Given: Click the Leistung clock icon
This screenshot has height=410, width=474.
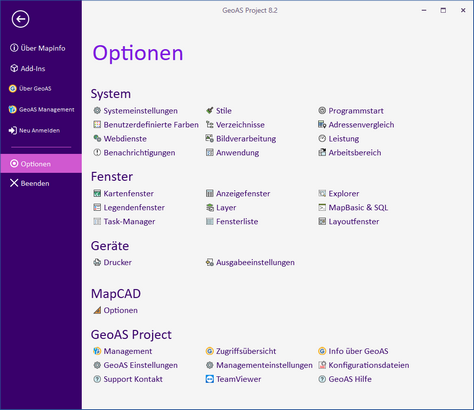Looking at the screenshot, I should pos(322,138).
